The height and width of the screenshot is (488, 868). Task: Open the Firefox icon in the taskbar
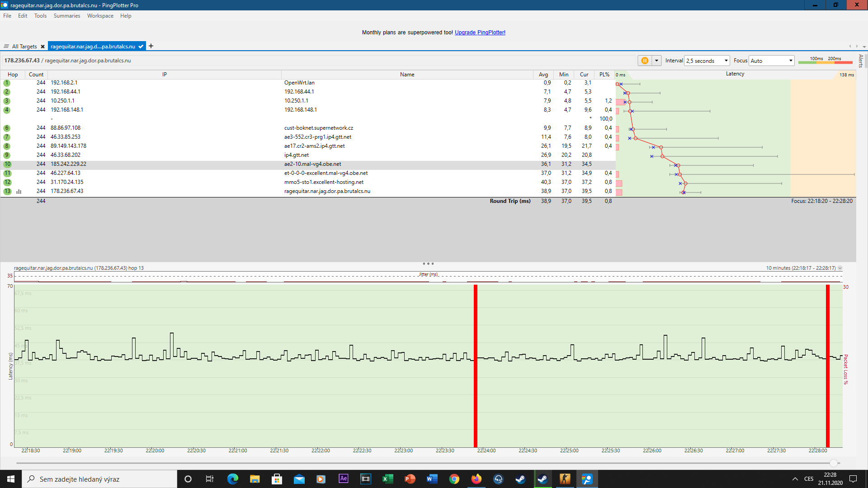tap(476, 479)
